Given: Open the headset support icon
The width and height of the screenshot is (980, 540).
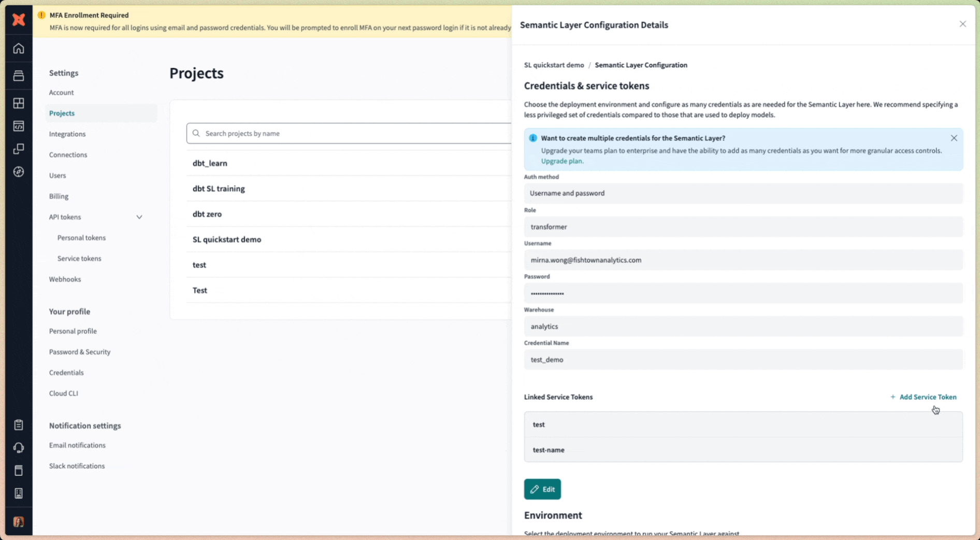Looking at the screenshot, I should [x=19, y=447].
